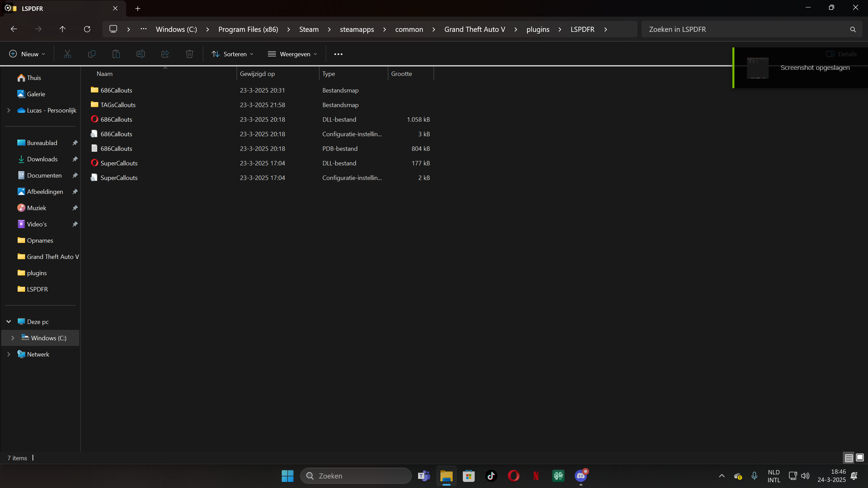The image size is (868, 488).
Task: Toggle the Details pane button
Action: (842, 54)
